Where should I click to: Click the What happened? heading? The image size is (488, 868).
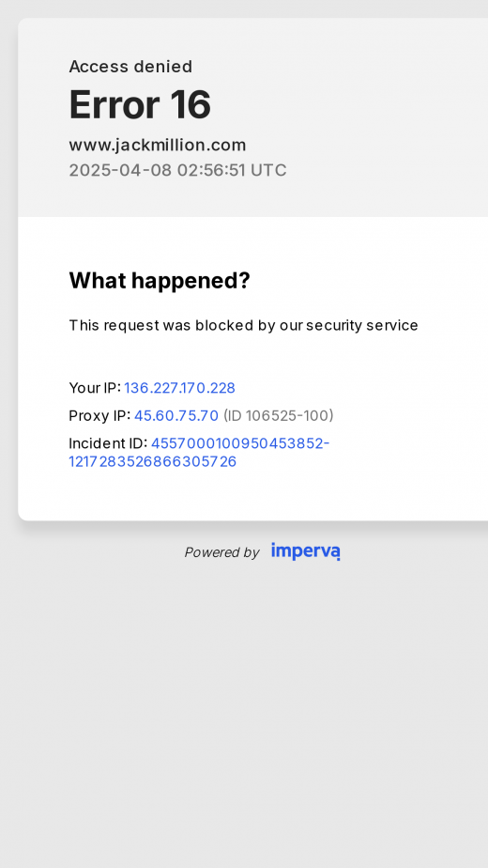tap(160, 281)
